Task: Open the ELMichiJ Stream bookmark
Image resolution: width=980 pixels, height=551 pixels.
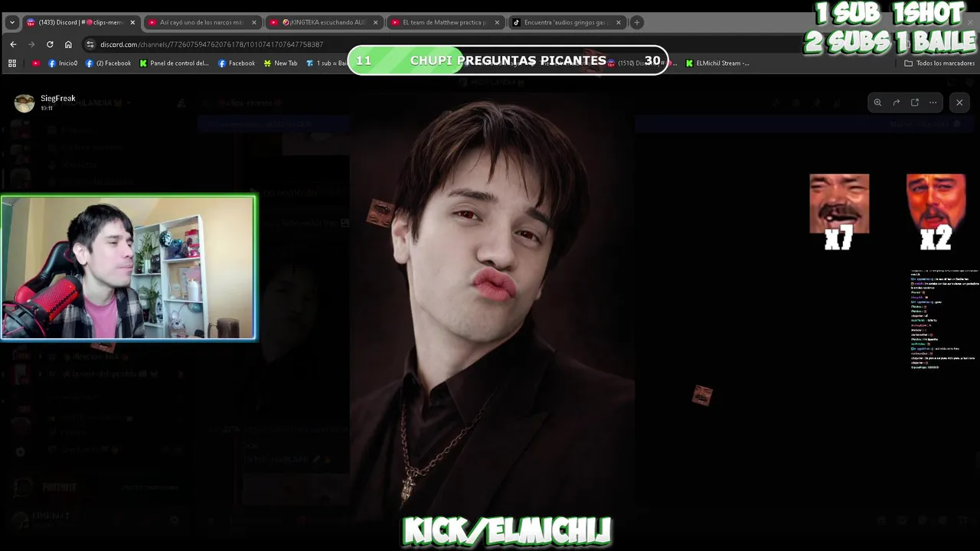Action: tap(717, 64)
